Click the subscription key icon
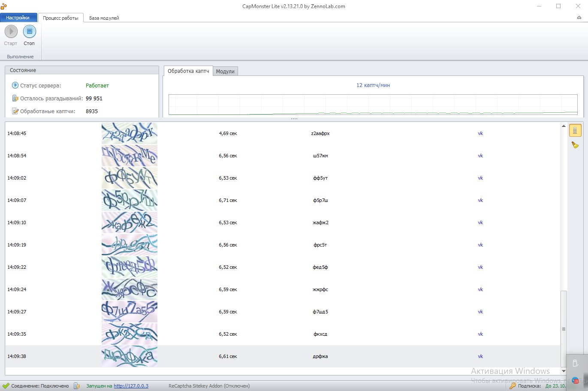Image resolution: width=588 pixels, height=391 pixels. coord(512,386)
